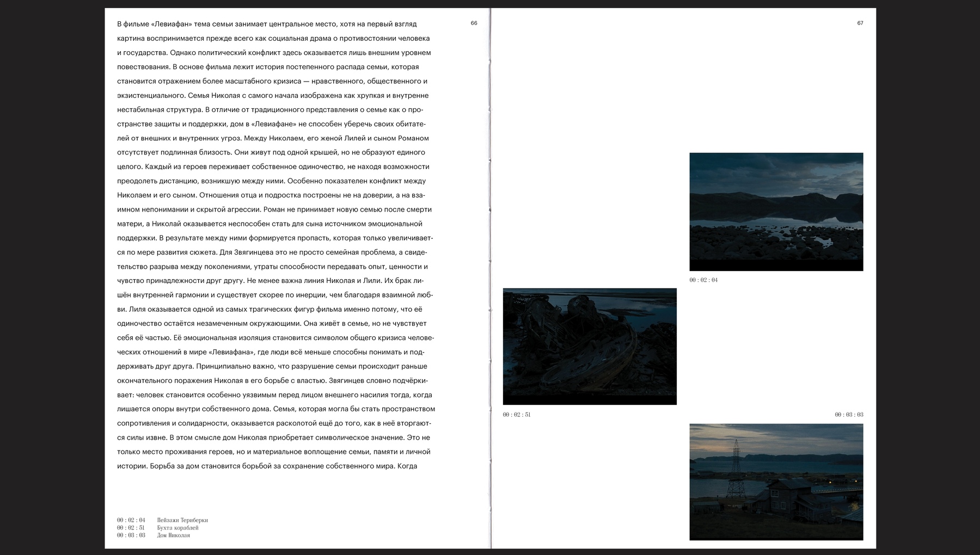The height and width of the screenshot is (555, 980).
Task: Click timestamp 00:03:03 above the house still
Action: (x=849, y=415)
